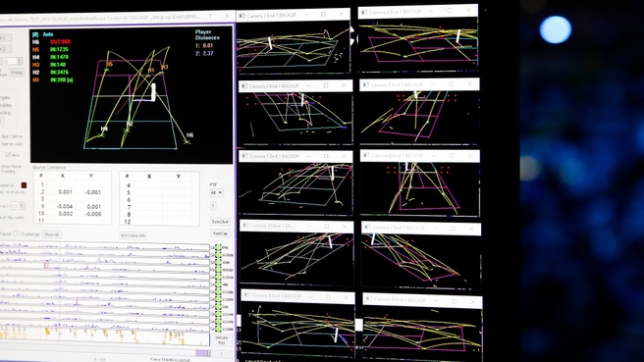The width and height of the screenshot is (644, 362).
Task: Click the stepper arrows on the 0.5 field
Action: pyautogui.click(x=22, y=206)
